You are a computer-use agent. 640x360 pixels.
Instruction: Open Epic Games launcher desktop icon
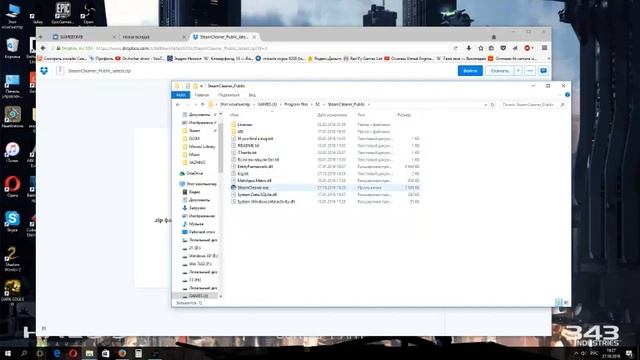click(x=63, y=13)
